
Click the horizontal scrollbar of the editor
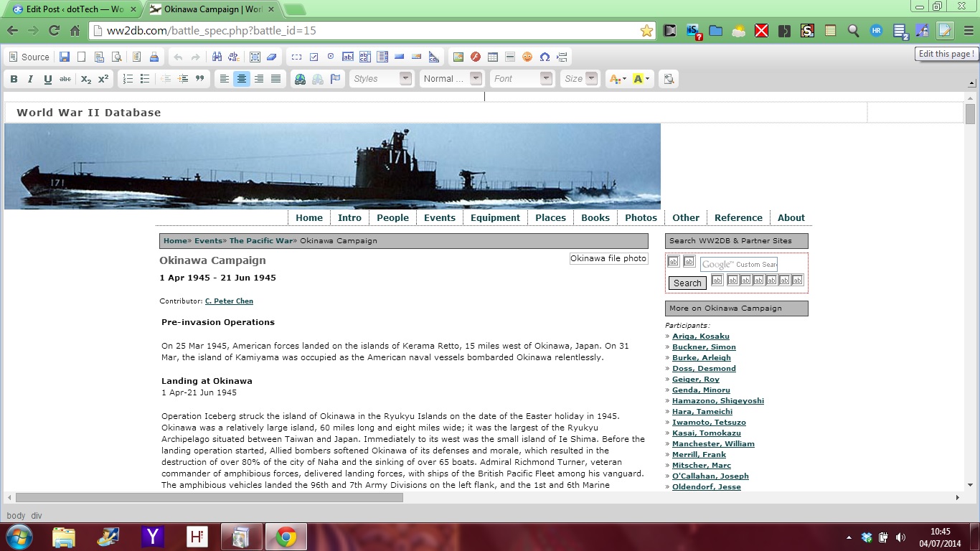pos(209,498)
